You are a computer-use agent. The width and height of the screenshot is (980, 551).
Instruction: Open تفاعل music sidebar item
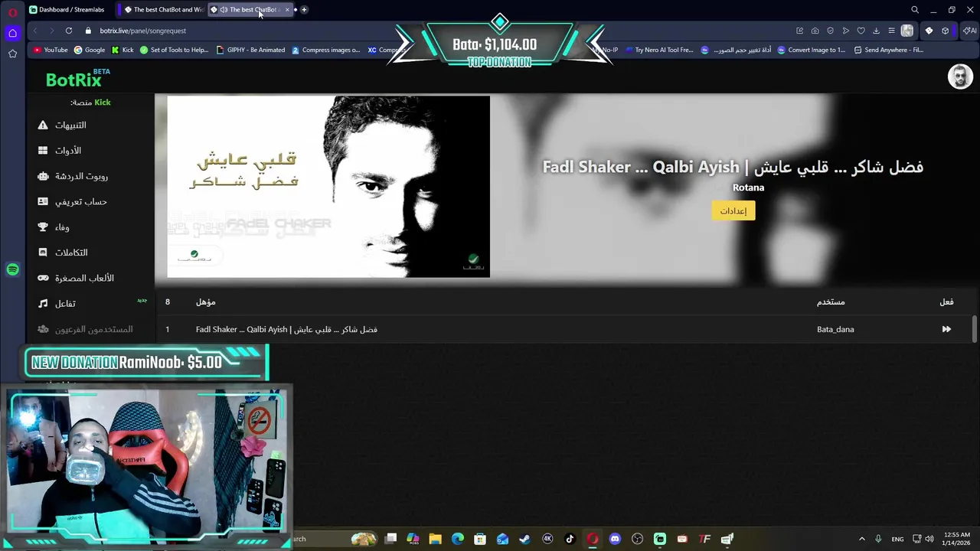(x=65, y=304)
